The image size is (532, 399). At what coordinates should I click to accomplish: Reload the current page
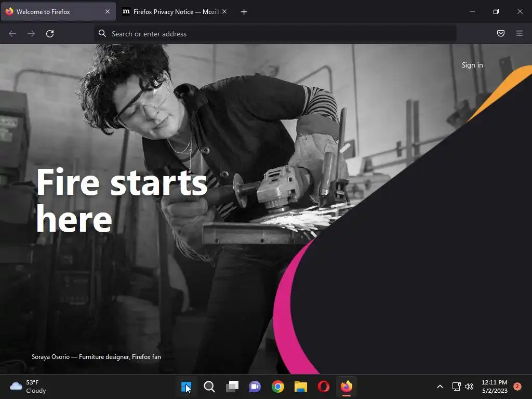(x=50, y=34)
